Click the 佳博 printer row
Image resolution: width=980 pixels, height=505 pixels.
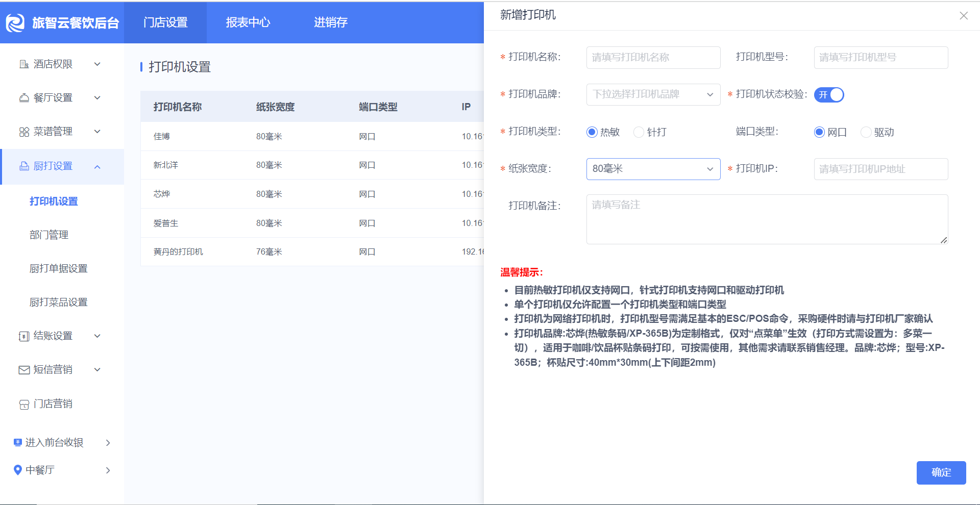click(x=312, y=137)
